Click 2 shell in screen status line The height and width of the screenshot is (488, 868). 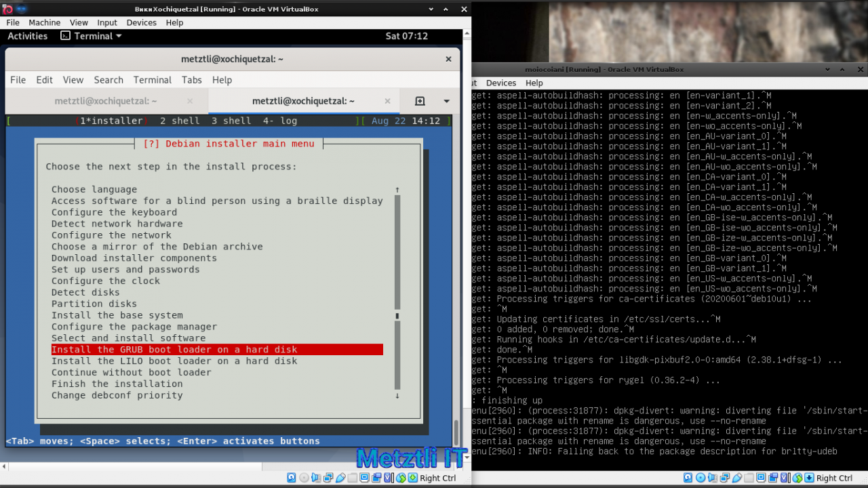180,121
